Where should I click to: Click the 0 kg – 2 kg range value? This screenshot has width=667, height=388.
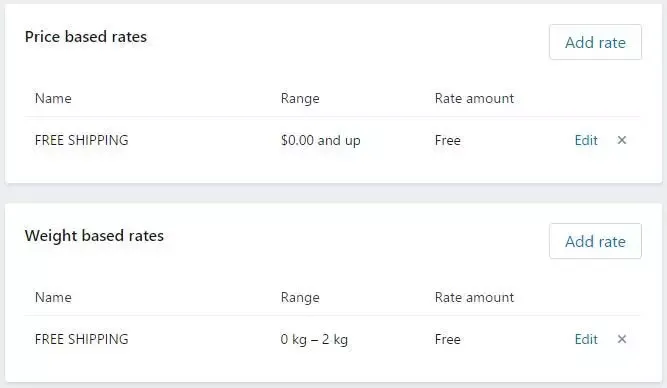click(x=314, y=340)
